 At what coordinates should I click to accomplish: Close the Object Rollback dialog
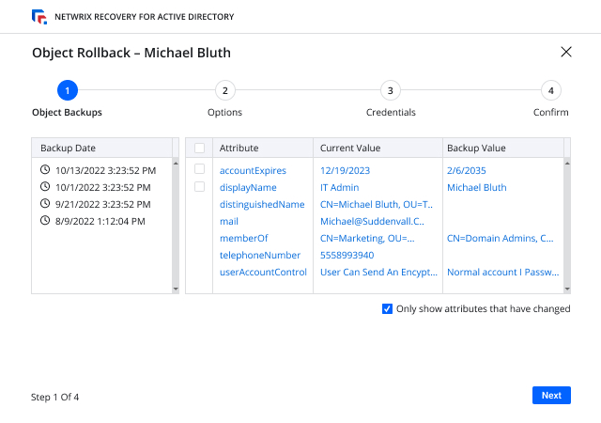click(x=566, y=52)
